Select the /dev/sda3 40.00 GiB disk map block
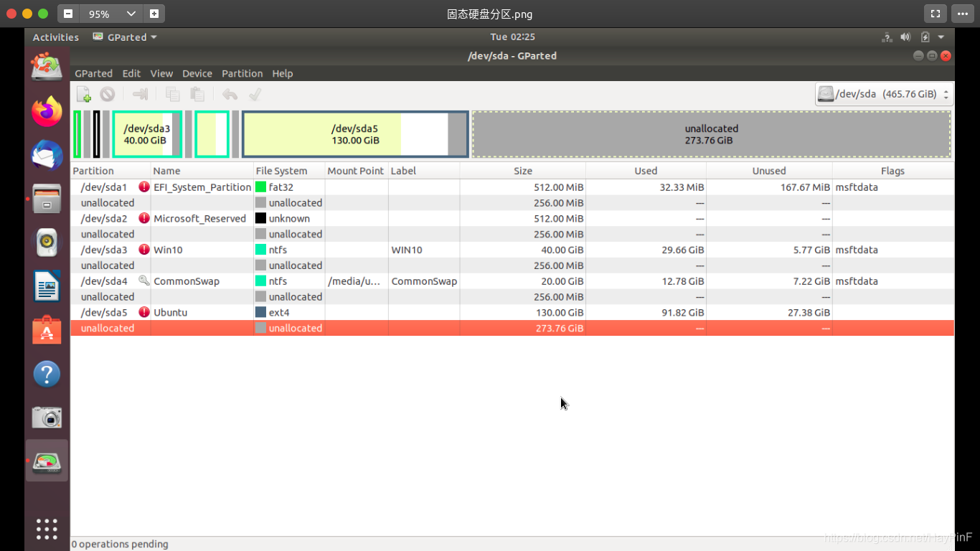Screen dimensions: 980x551 click(147, 134)
